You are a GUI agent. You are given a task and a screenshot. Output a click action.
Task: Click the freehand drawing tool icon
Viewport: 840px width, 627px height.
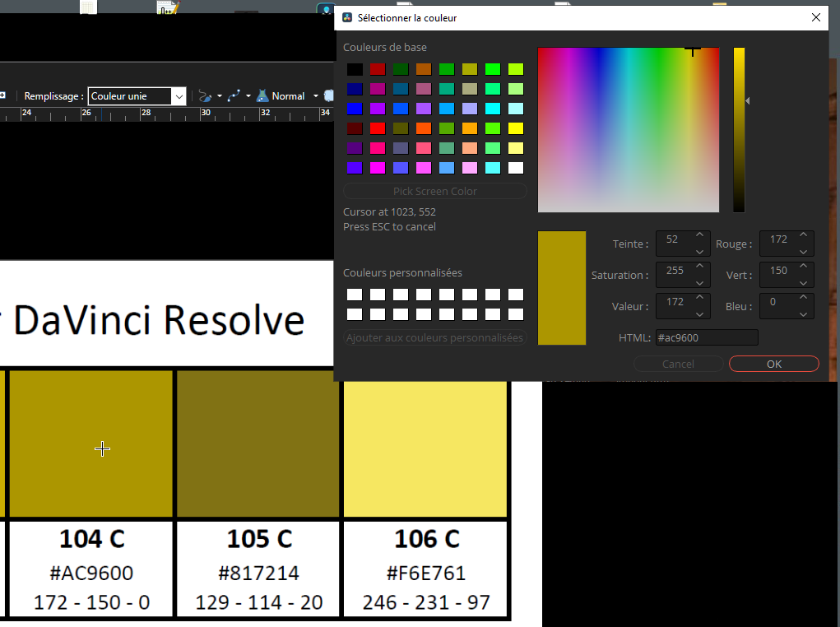[206, 96]
